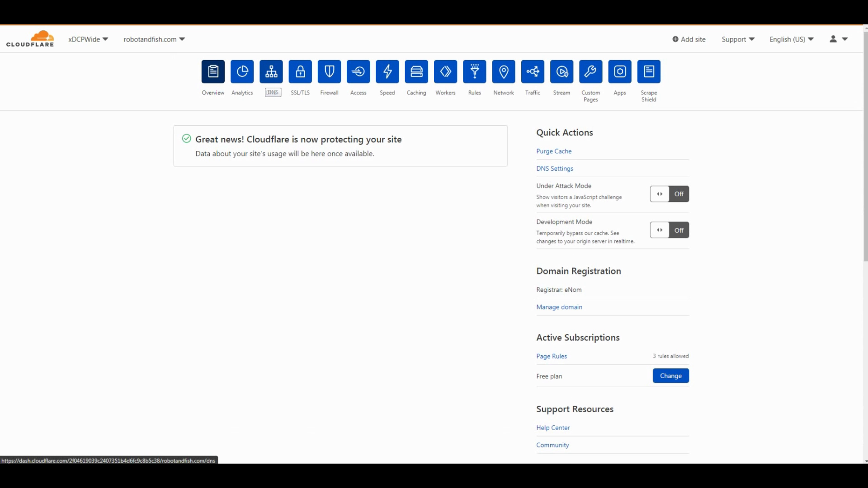The image size is (868, 488).
Task: Open the SSL/TLS lock icon
Action: click(x=300, y=71)
